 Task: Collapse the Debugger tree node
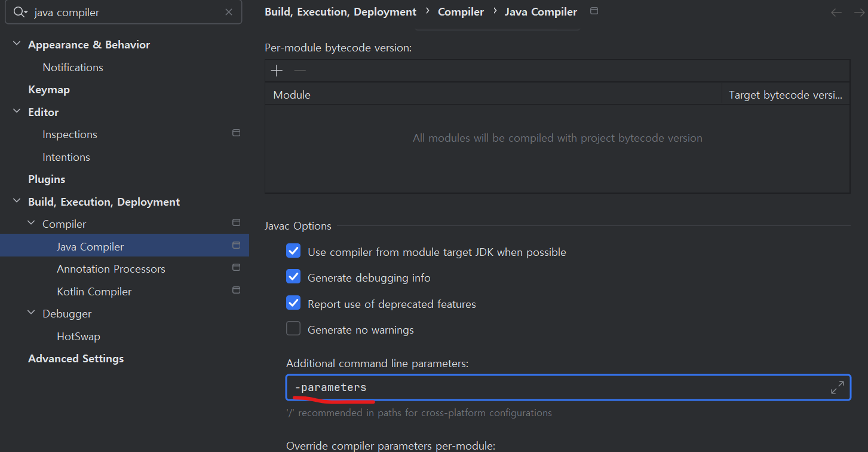pyautogui.click(x=31, y=313)
